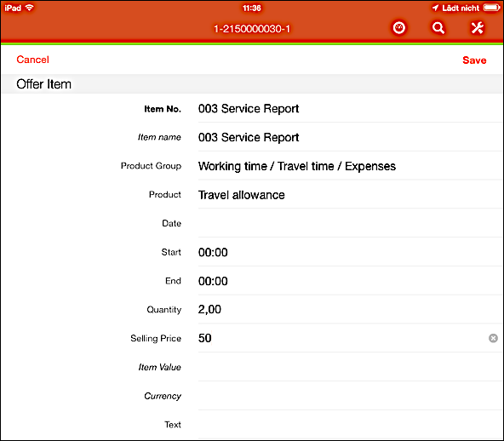Edit the Quantity field showing 2,00

click(x=350, y=310)
